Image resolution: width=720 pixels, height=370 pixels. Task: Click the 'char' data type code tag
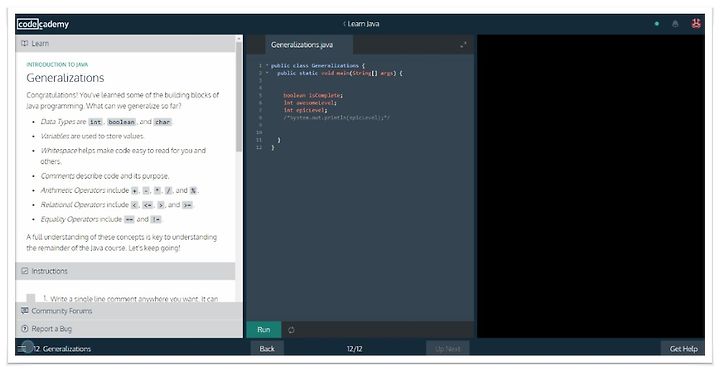(163, 122)
